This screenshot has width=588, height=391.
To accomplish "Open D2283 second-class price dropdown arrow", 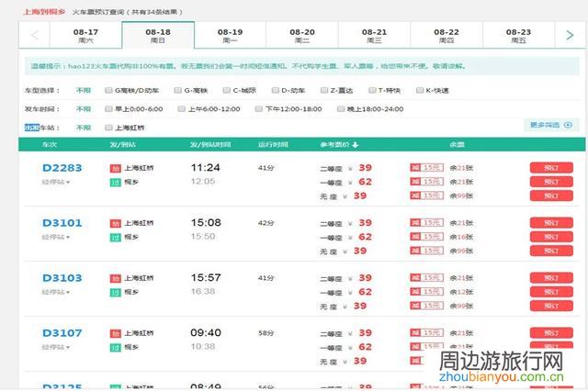I will click(x=350, y=169).
